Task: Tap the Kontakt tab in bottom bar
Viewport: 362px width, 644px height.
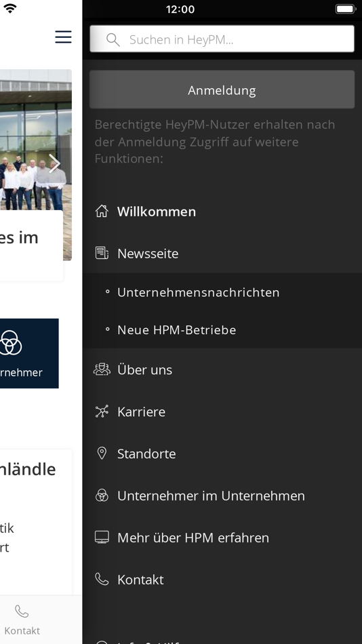Action: [x=22, y=620]
